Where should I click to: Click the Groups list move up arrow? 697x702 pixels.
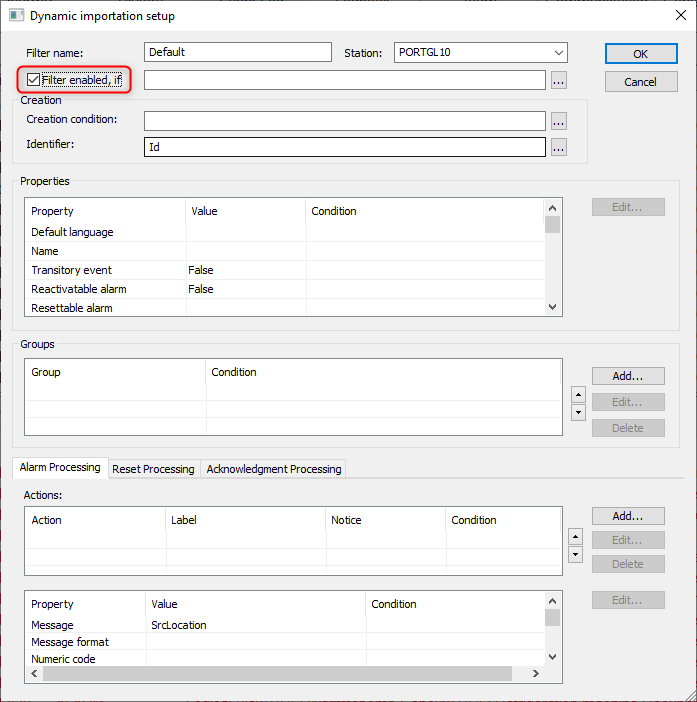point(578,395)
